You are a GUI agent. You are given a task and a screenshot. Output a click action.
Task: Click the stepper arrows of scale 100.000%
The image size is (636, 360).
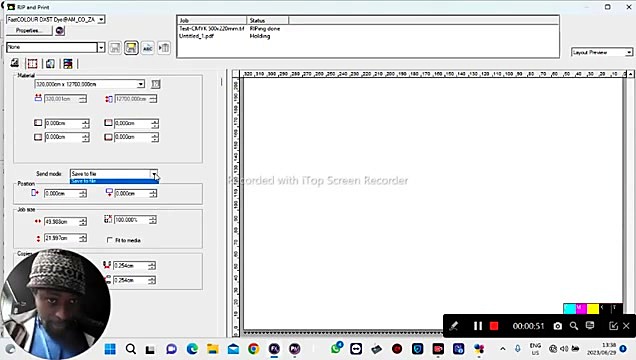[x=153, y=220]
